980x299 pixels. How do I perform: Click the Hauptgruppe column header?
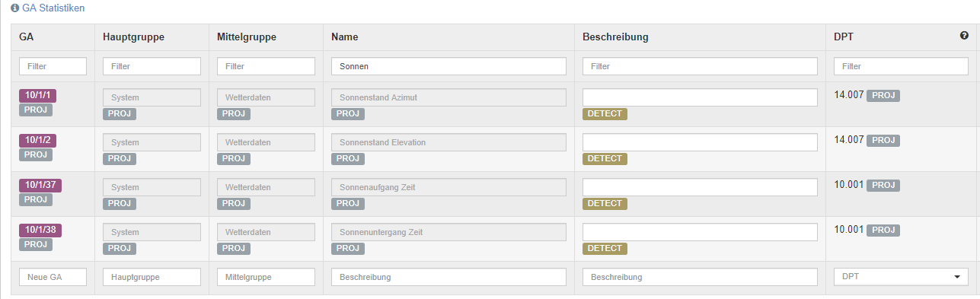tap(133, 37)
